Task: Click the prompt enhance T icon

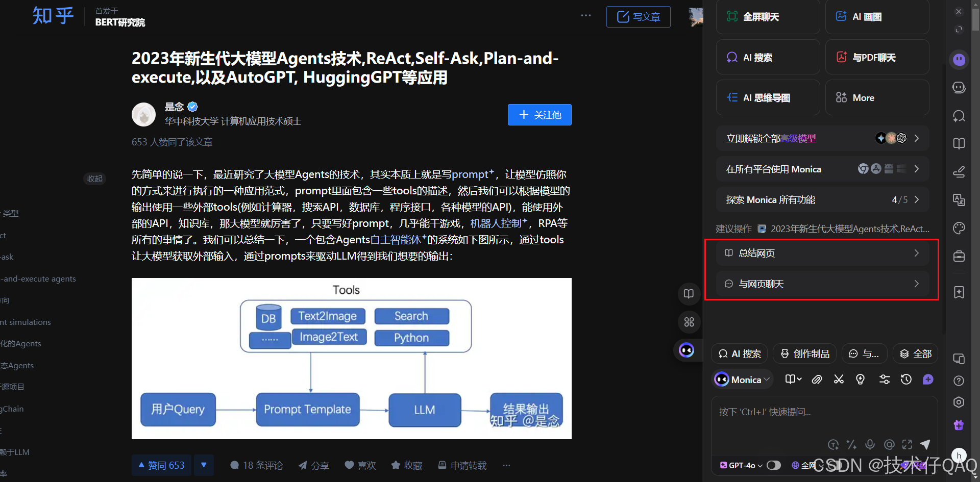Action: [x=833, y=445]
